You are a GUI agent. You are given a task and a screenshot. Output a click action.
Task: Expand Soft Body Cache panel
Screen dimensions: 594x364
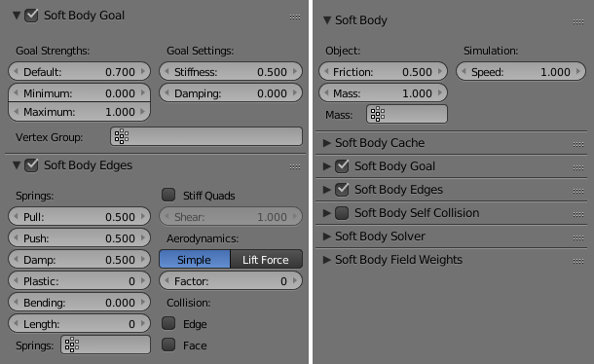[326, 143]
